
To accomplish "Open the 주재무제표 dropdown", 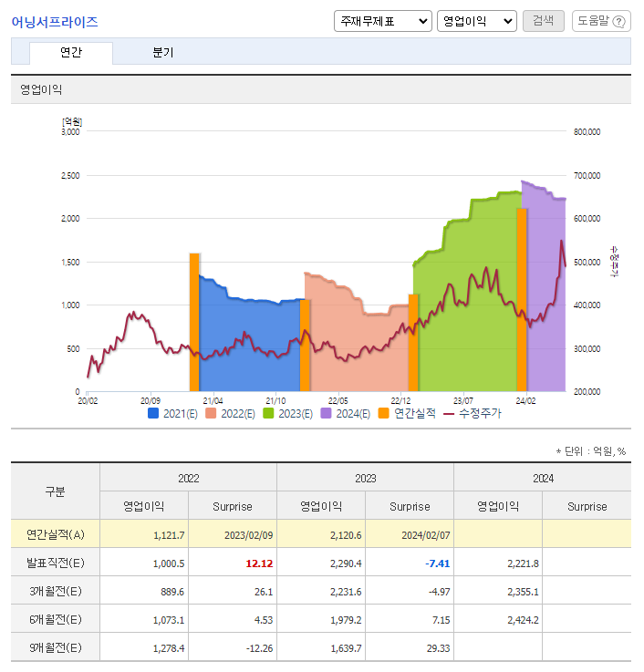I will click(382, 21).
